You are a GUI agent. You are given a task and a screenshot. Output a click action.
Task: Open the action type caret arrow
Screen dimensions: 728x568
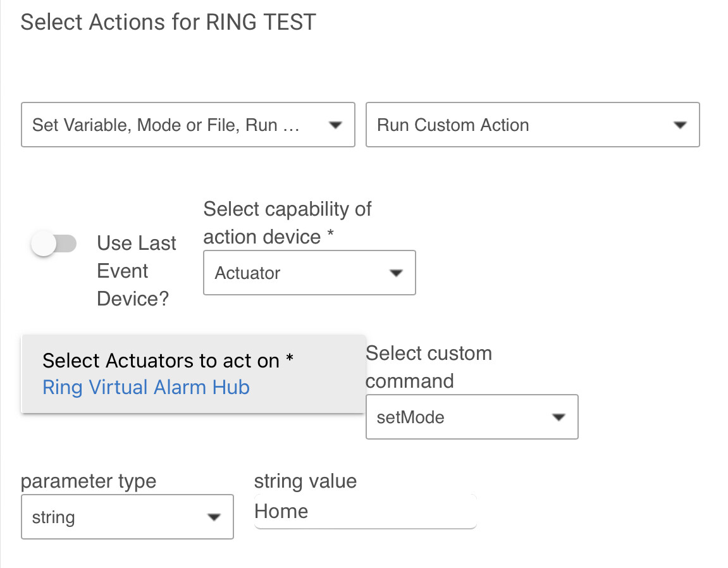click(x=335, y=125)
